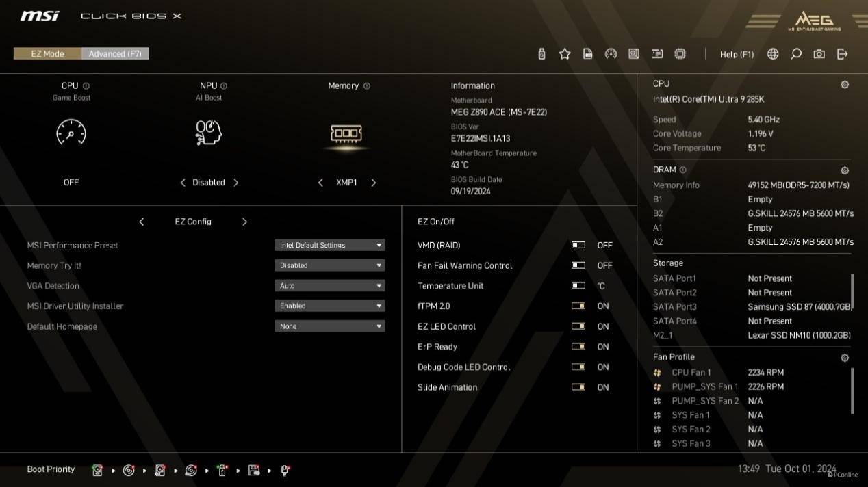The height and width of the screenshot is (487, 868).
Task: Select the floppy disk boot device icon
Action: coord(254,470)
